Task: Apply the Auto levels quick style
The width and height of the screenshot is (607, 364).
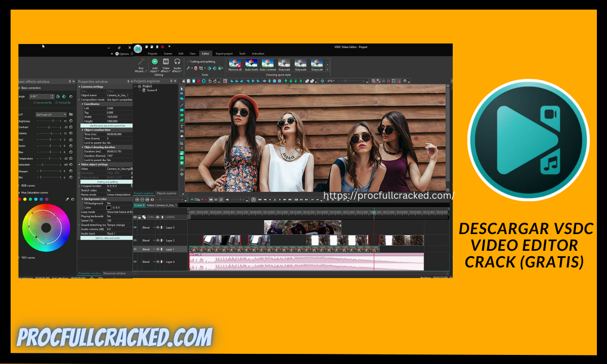Action: tap(251, 64)
